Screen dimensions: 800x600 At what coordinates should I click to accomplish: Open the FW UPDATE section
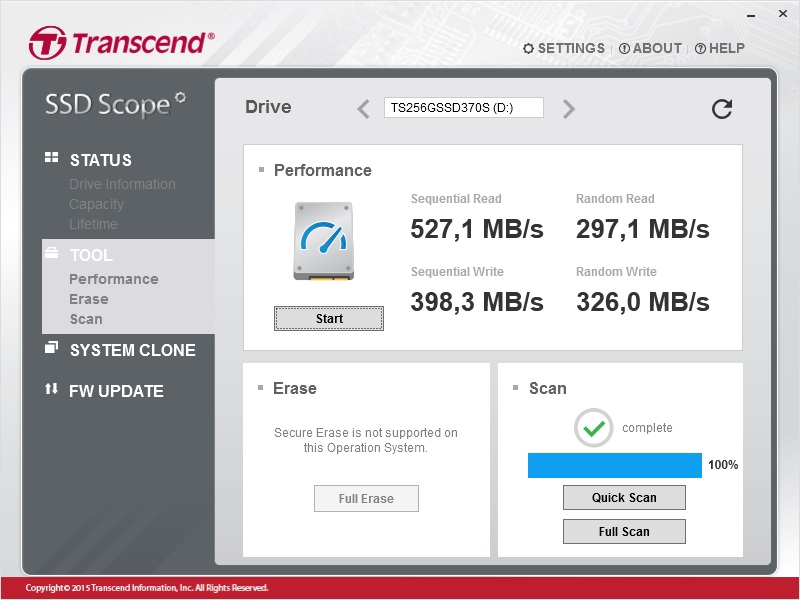click(116, 391)
